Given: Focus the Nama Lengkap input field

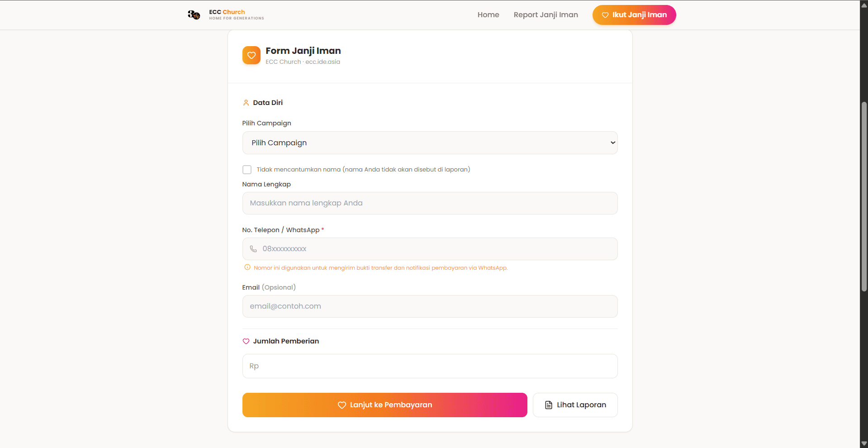Looking at the screenshot, I should point(430,203).
